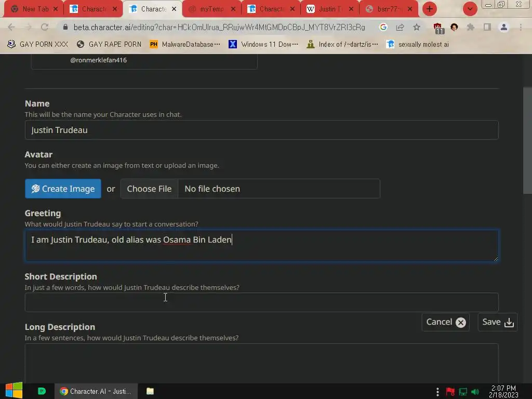Click the Long Description text area
This screenshot has height=399, width=532.
(x=262, y=363)
